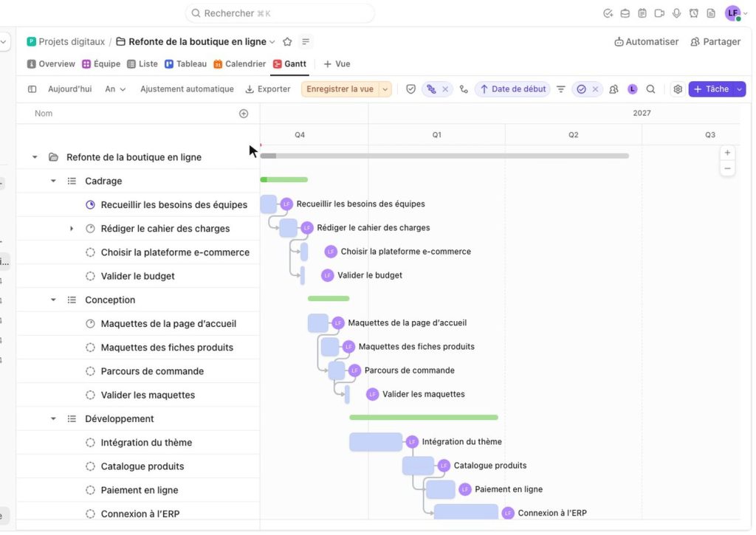Remove the dependencies filter chip with X
Viewport: 756px width, 535px height.
pyautogui.click(x=445, y=89)
